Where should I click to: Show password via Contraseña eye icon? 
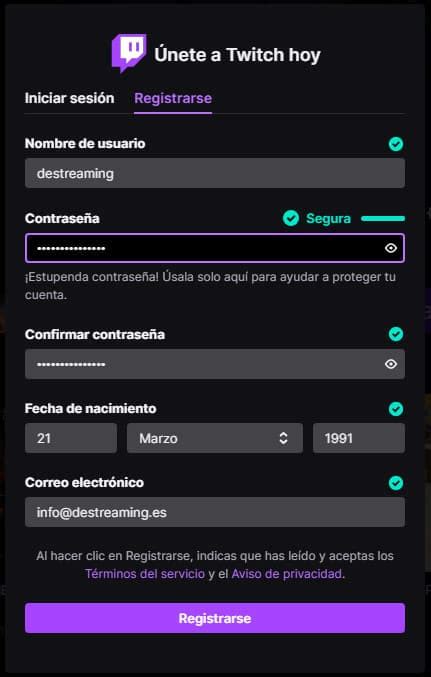click(391, 248)
